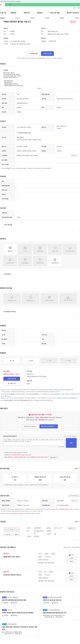Select the 면접 screening method

pos(31,361)
